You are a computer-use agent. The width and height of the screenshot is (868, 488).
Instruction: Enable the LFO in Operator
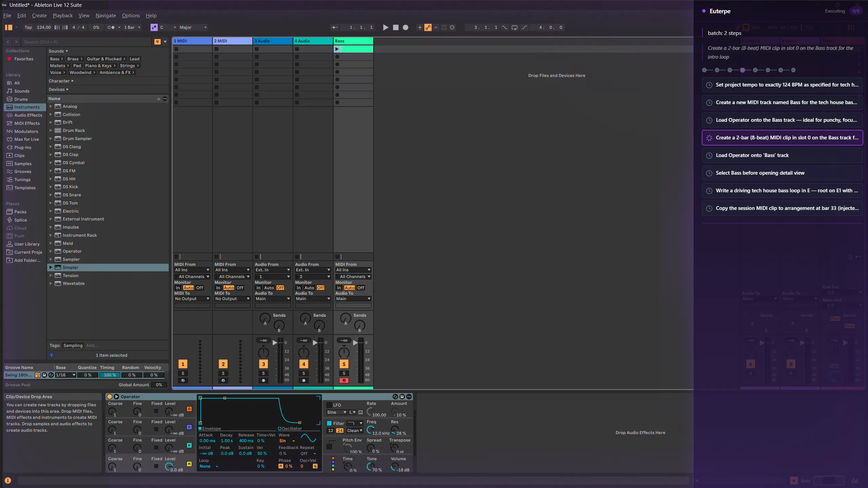click(x=329, y=405)
